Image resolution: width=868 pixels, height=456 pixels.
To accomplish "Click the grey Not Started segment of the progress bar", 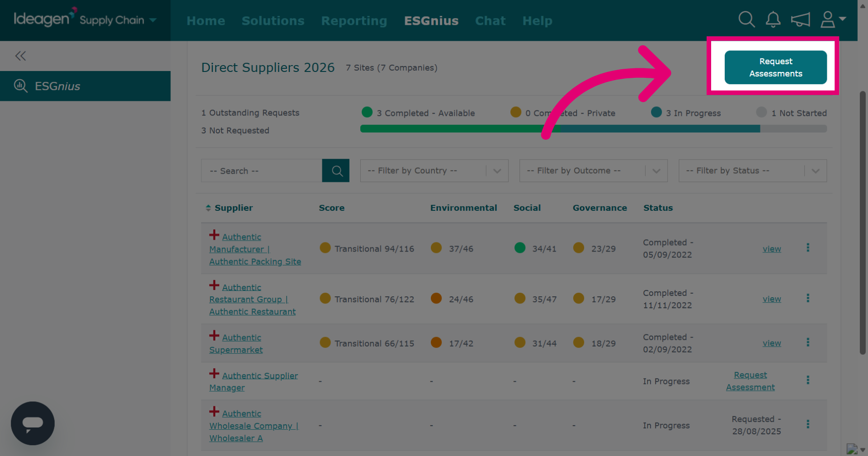I will (793, 129).
